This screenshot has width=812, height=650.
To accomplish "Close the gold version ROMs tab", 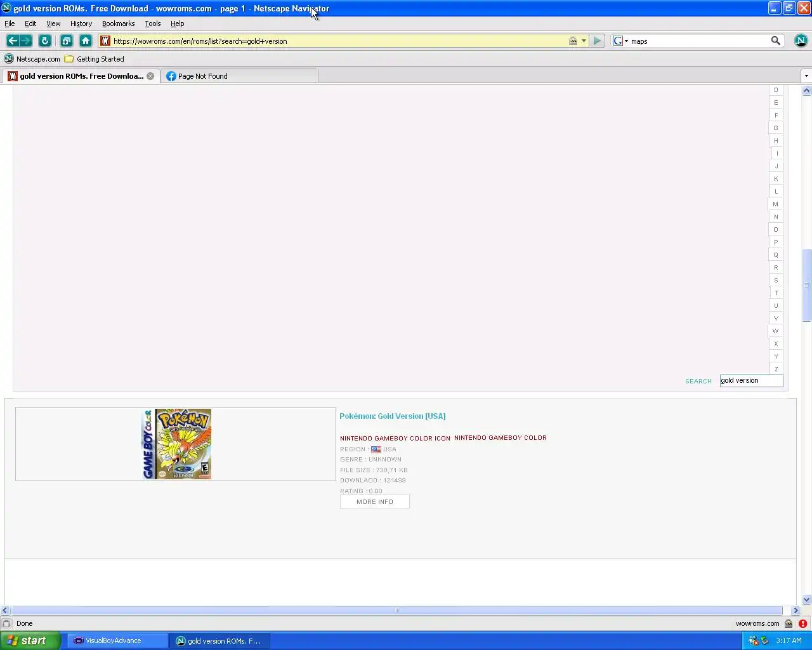I will 150,76.
